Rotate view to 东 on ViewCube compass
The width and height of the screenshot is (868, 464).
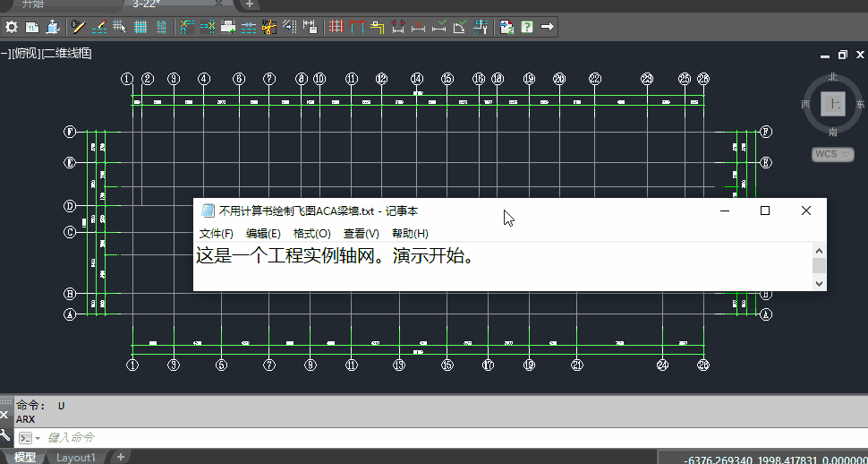click(x=860, y=104)
